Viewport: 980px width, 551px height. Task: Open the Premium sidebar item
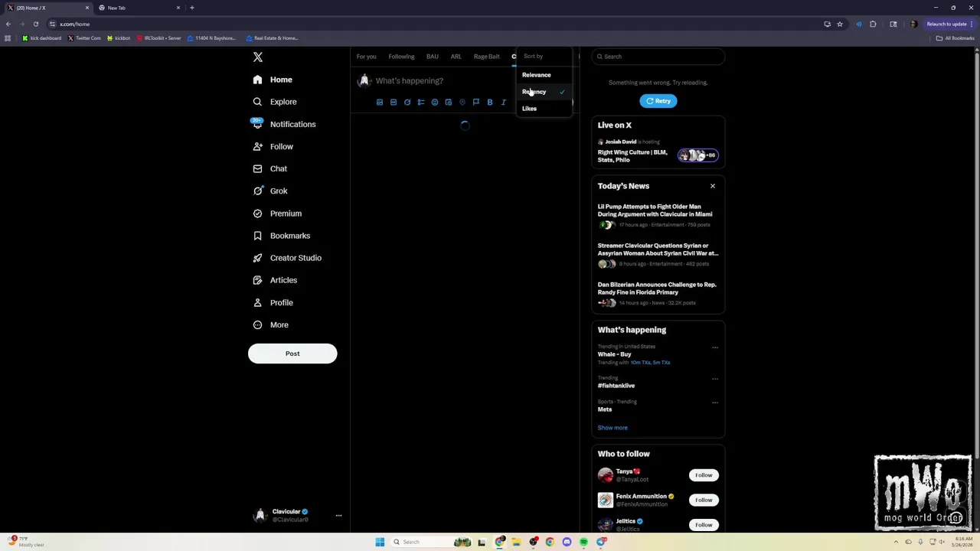pyautogui.click(x=277, y=214)
